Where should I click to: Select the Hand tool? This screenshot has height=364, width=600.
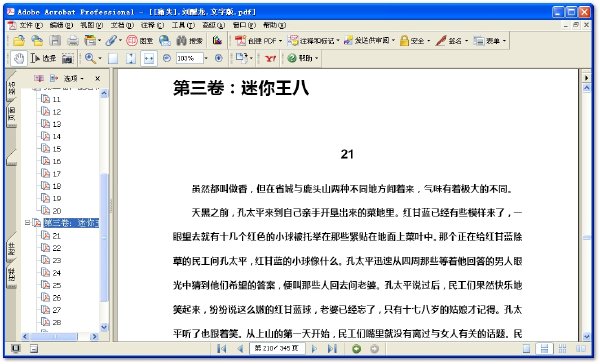point(18,58)
